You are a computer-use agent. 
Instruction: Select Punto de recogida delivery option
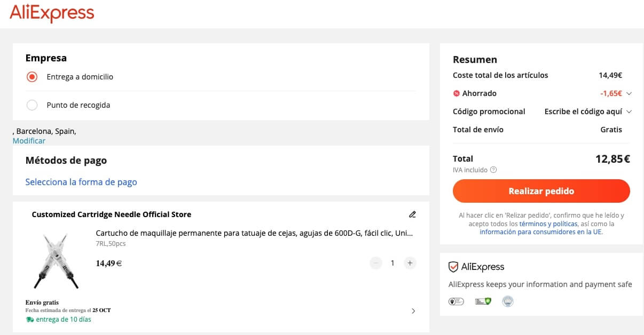coord(32,105)
